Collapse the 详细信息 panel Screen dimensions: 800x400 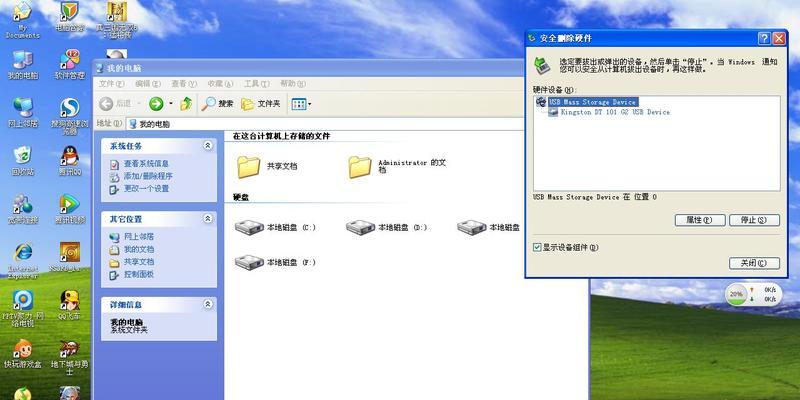208,305
